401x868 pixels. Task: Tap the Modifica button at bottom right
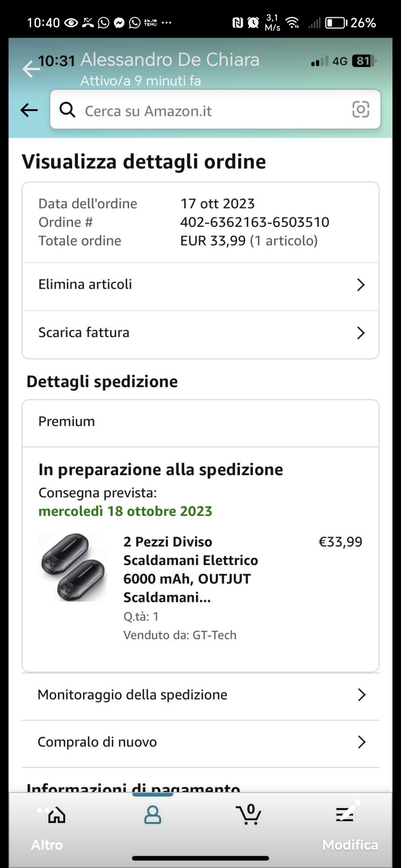(x=350, y=845)
